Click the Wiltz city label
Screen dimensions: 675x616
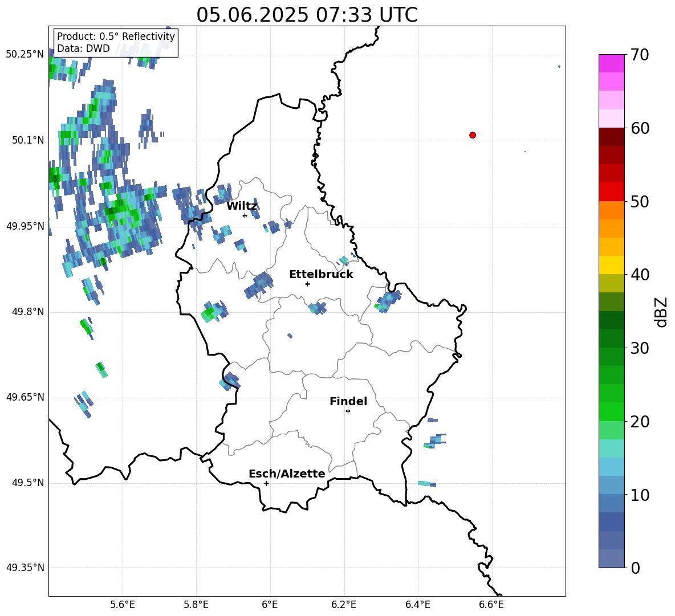(x=242, y=206)
